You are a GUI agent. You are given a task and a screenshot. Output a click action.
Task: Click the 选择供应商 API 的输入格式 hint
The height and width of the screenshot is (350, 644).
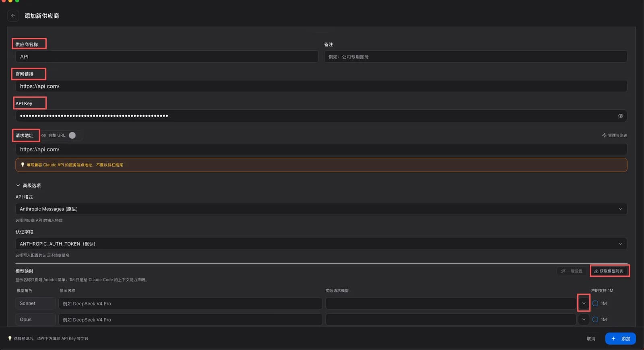pyautogui.click(x=39, y=220)
